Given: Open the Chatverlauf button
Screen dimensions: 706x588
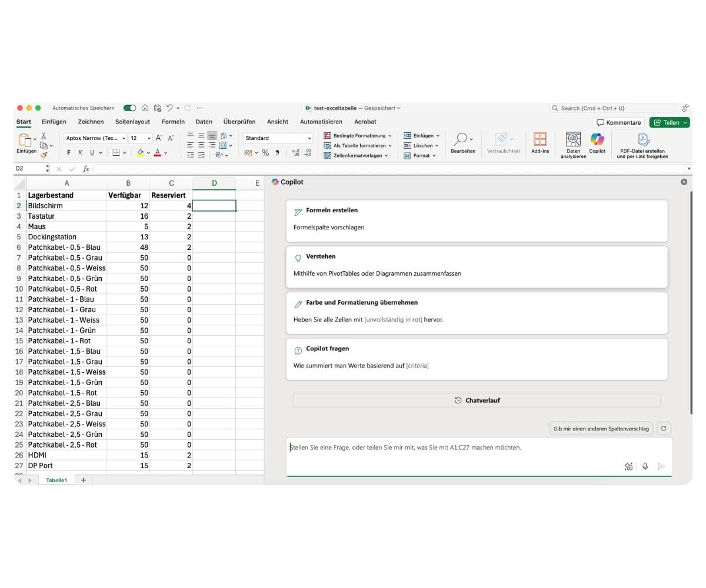Looking at the screenshot, I should [477, 400].
